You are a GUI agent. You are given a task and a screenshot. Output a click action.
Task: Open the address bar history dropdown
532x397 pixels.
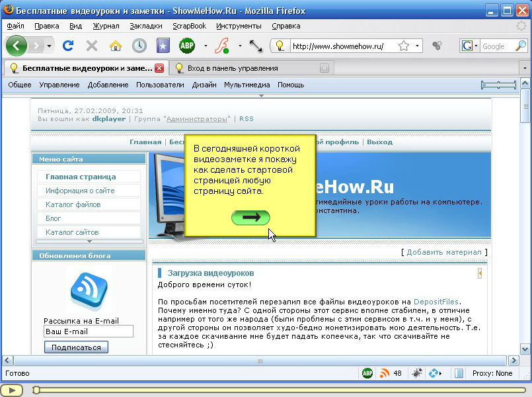417,46
